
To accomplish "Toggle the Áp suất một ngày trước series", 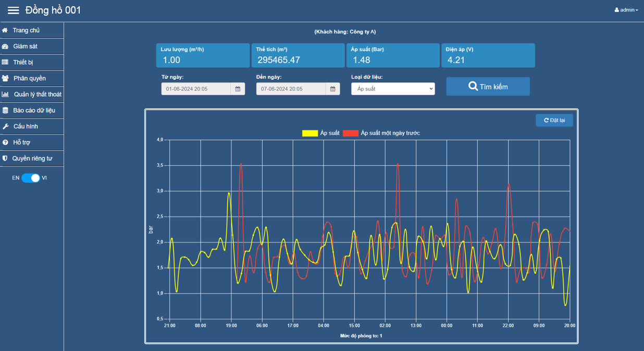I will coord(351,133).
